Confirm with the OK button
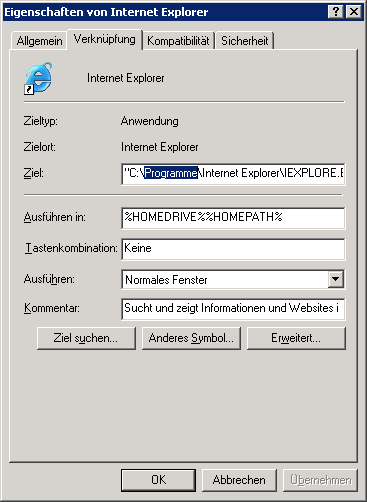This screenshot has height=502, width=367. click(x=158, y=480)
